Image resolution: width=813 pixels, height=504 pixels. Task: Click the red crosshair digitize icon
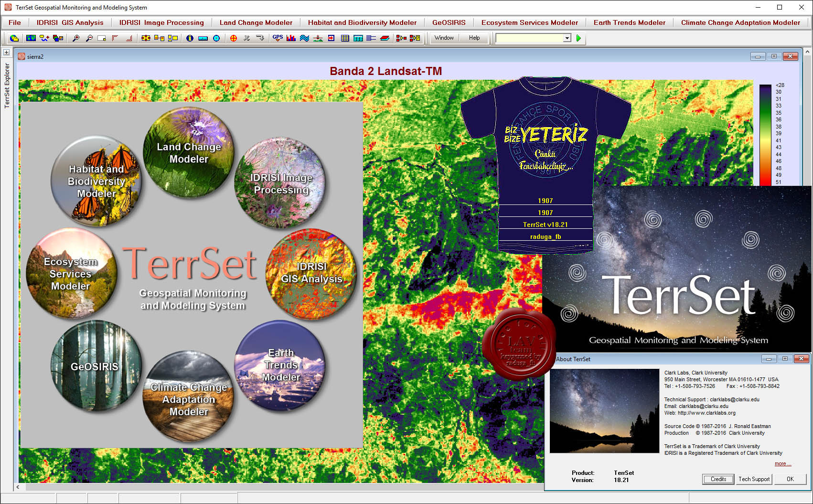pyautogui.click(x=234, y=38)
